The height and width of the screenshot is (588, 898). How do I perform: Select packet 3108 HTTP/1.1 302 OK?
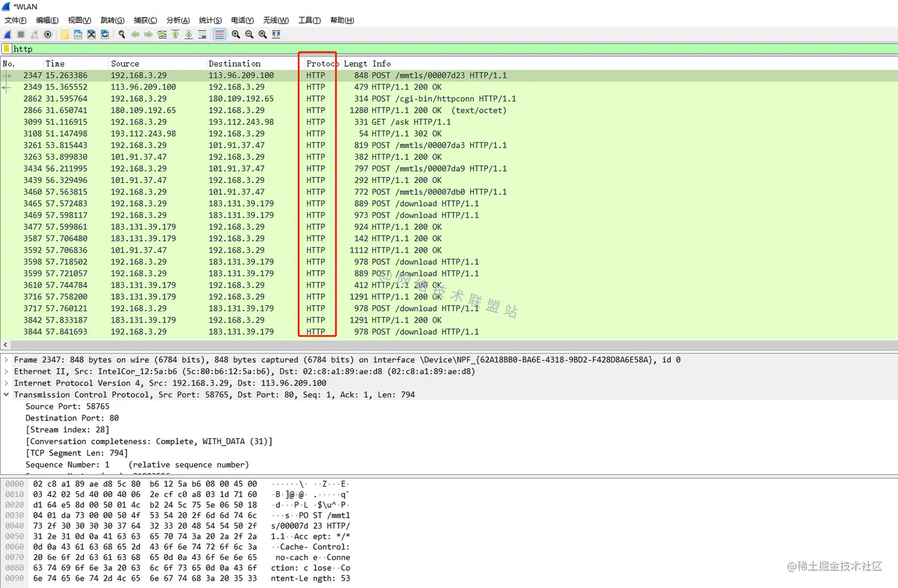[x=449, y=134]
